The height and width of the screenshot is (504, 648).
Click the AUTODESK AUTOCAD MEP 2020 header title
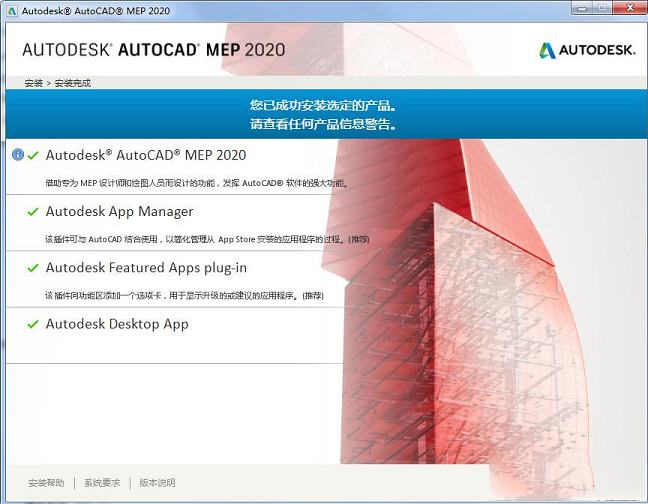[153, 50]
